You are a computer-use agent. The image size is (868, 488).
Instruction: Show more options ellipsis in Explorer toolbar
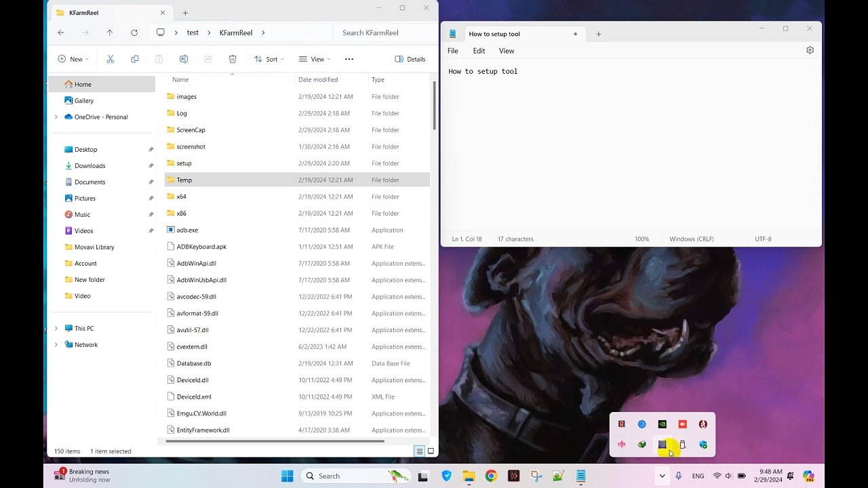(x=349, y=59)
